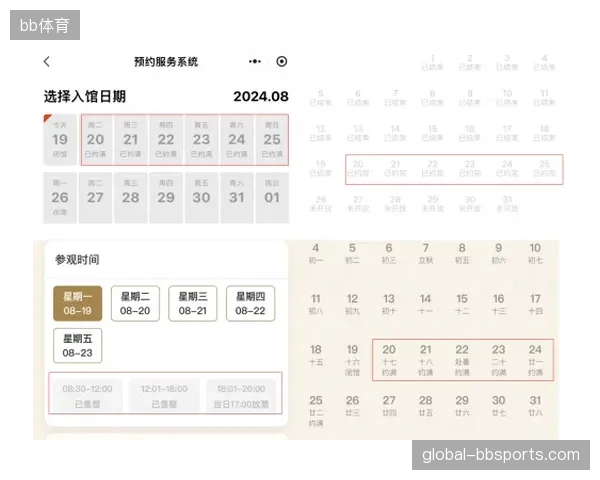
Task: Select 21 marked 已约完 in right calendar
Action: pos(395,168)
